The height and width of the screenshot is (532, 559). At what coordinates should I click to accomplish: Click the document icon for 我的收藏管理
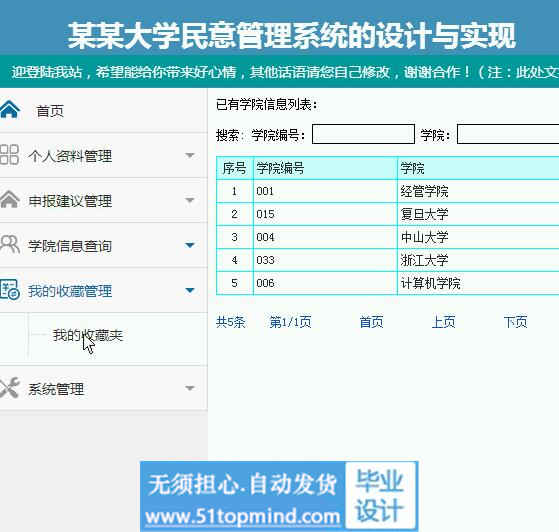(10, 289)
